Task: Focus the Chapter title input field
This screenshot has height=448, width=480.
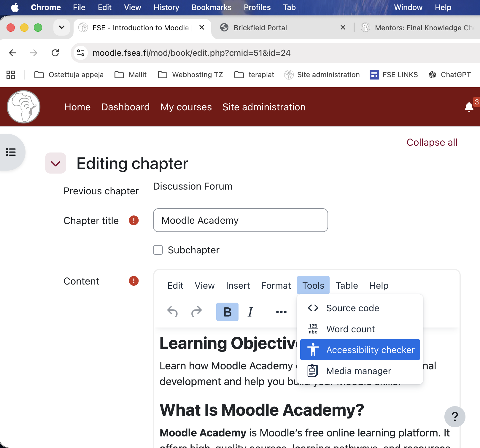Action: click(x=241, y=220)
